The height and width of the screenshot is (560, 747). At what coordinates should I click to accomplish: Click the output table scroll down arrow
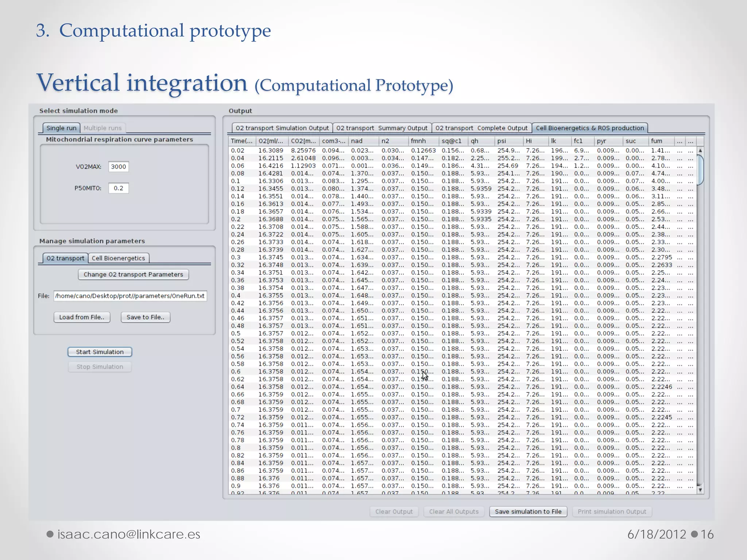700,490
